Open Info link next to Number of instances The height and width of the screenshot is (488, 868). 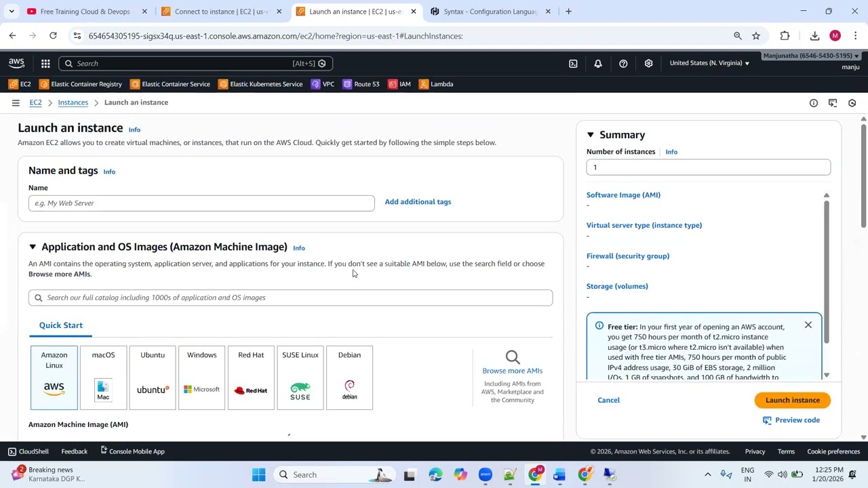coord(671,152)
